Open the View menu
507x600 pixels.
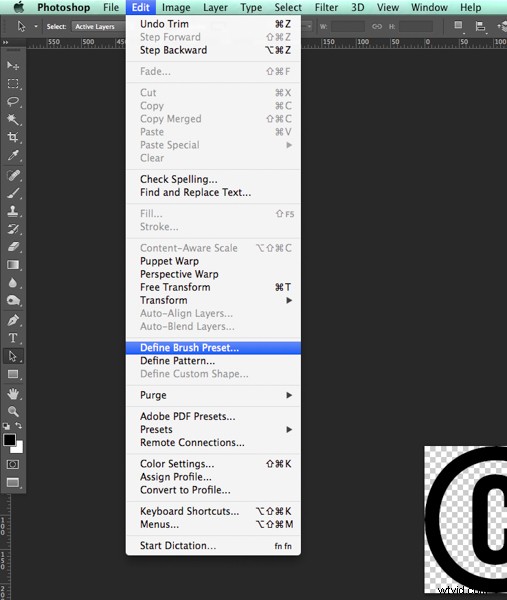tap(387, 7)
